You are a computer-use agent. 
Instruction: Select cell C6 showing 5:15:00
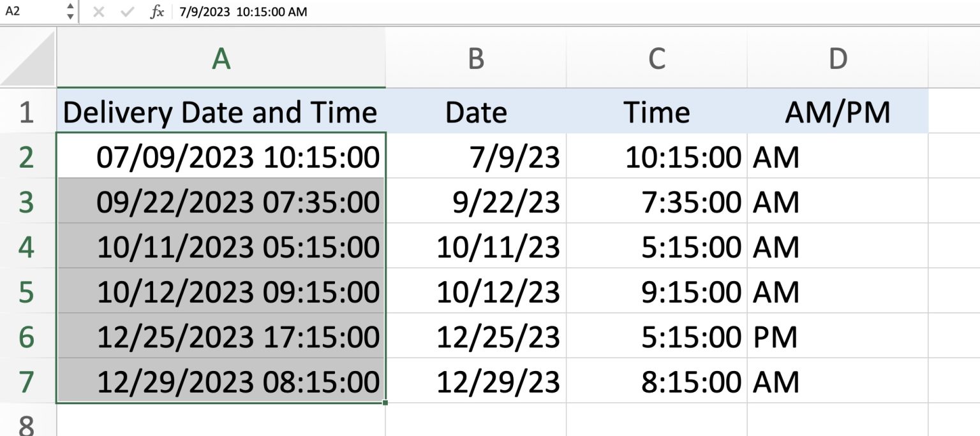coord(657,337)
